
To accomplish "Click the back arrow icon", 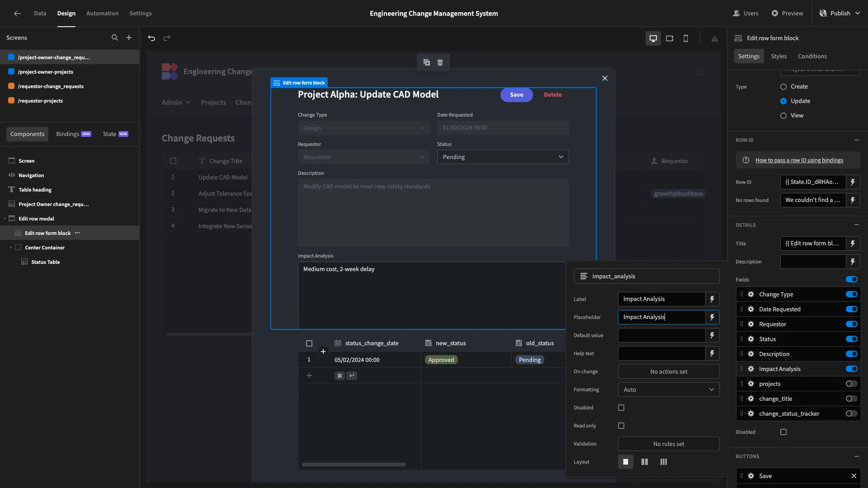I will (x=17, y=14).
